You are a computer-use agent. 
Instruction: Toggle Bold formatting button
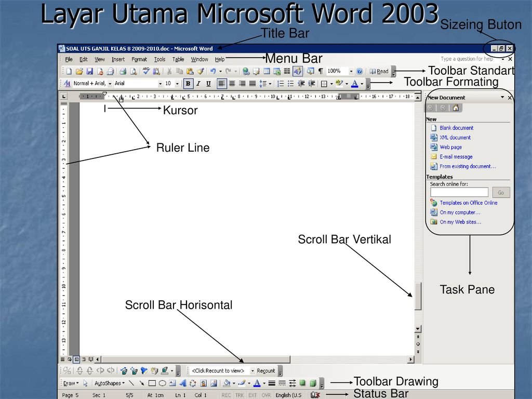[x=188, y=84]
